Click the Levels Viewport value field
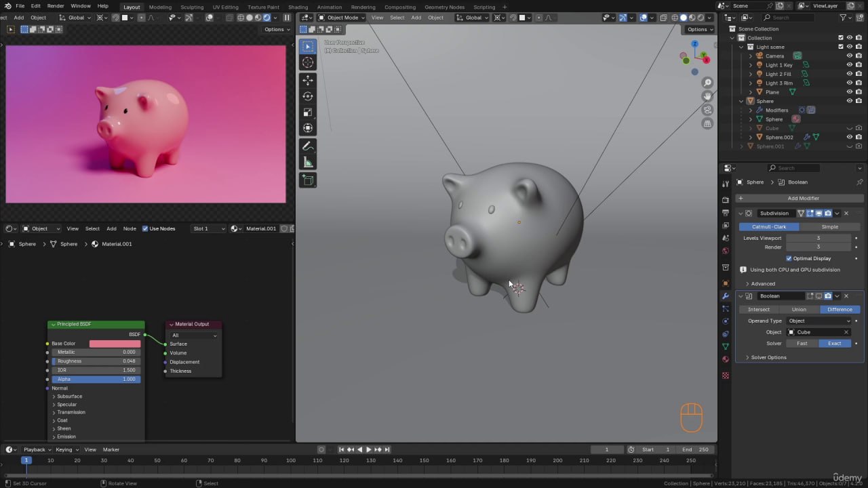This screenshot has height=488, width=868. (818, 238)
